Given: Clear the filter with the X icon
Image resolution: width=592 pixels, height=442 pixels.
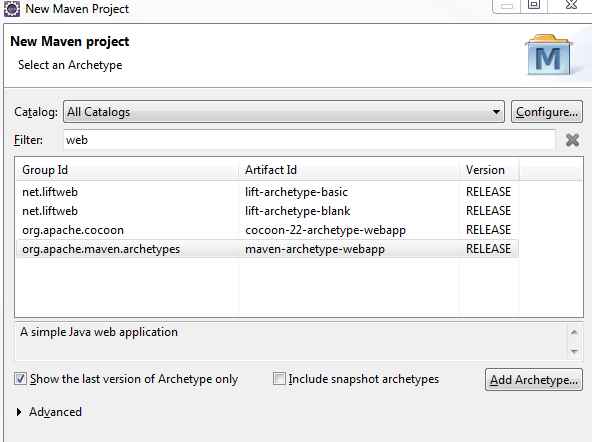Looking at the screenshot, I should click(x=572, y=140).
